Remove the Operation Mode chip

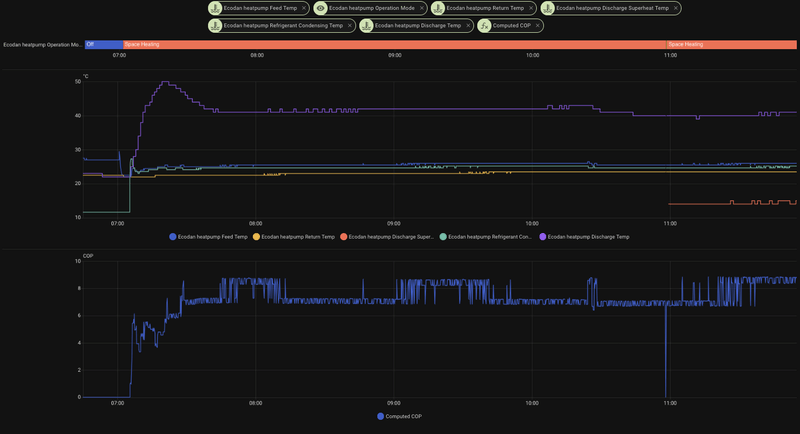click(x=421, y=8)
